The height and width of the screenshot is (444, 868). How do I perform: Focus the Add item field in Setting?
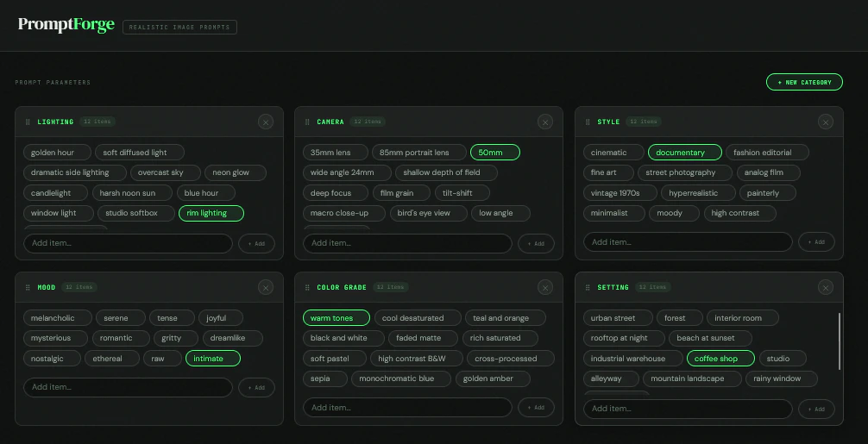pyautogui.click(x=688, y=409)
